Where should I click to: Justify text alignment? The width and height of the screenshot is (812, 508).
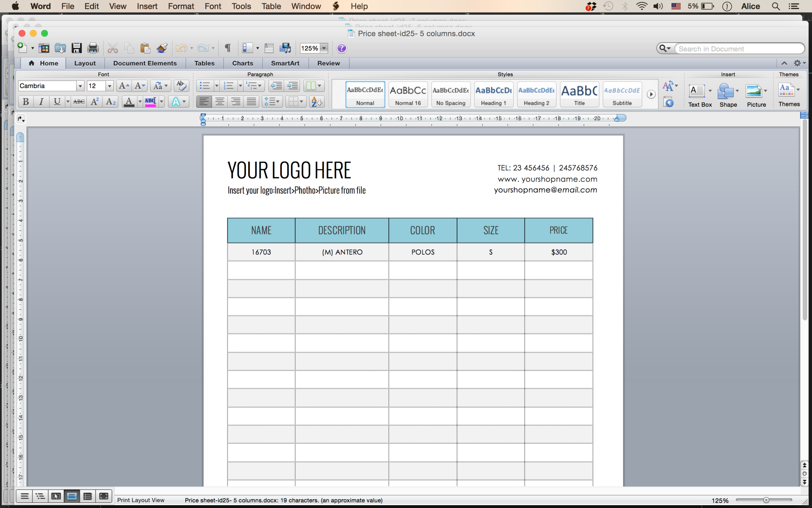[251, 102]
